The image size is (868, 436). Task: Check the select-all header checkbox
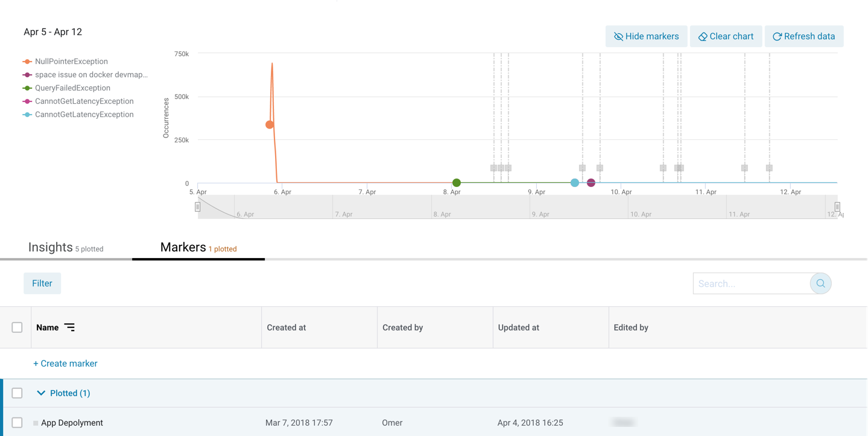click(x=17, y=327)
